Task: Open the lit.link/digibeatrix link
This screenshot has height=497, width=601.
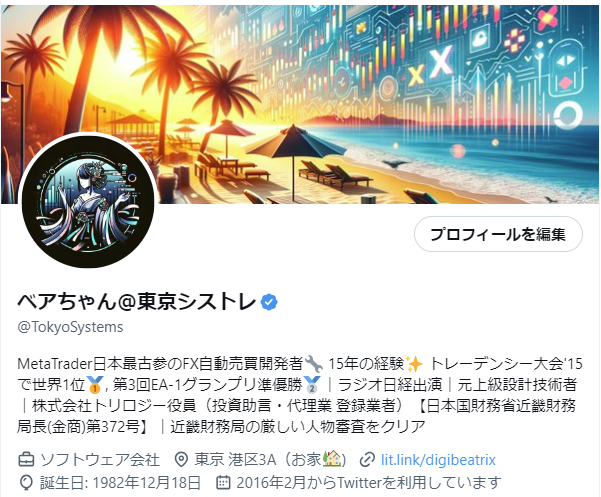Action: click(x=438, y=460)
